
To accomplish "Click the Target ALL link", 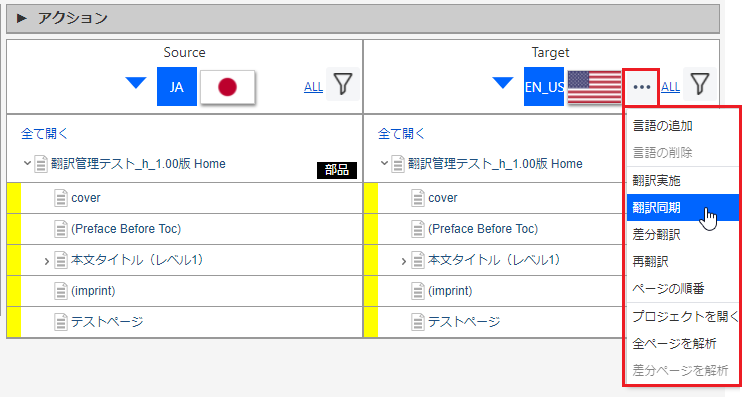I will (670, 87).
